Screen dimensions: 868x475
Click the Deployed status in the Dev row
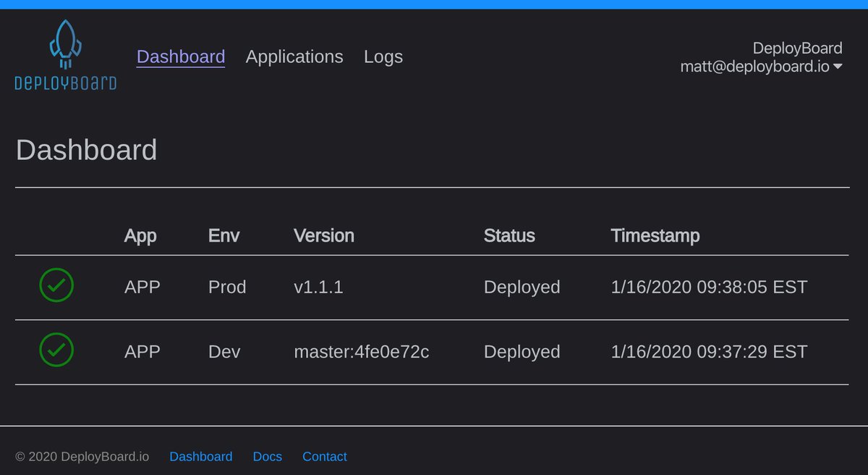point(522,351)
